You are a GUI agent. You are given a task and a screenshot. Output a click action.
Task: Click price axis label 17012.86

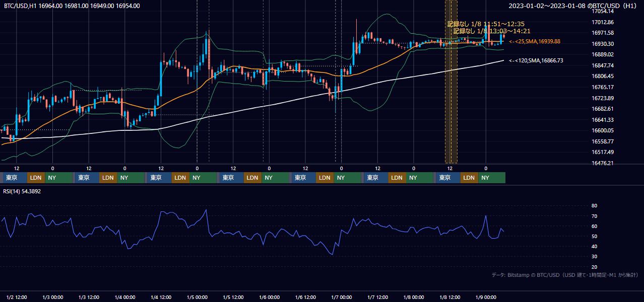602,22
